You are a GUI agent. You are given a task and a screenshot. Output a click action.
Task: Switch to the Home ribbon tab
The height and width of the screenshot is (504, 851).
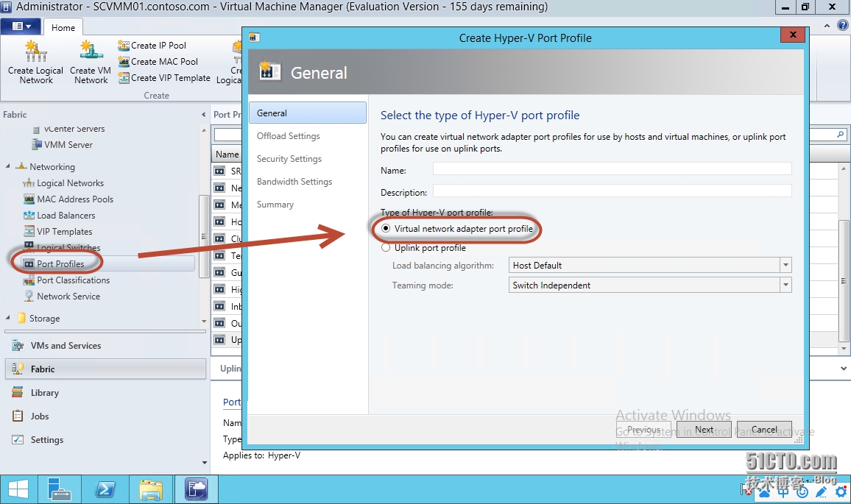63,28
